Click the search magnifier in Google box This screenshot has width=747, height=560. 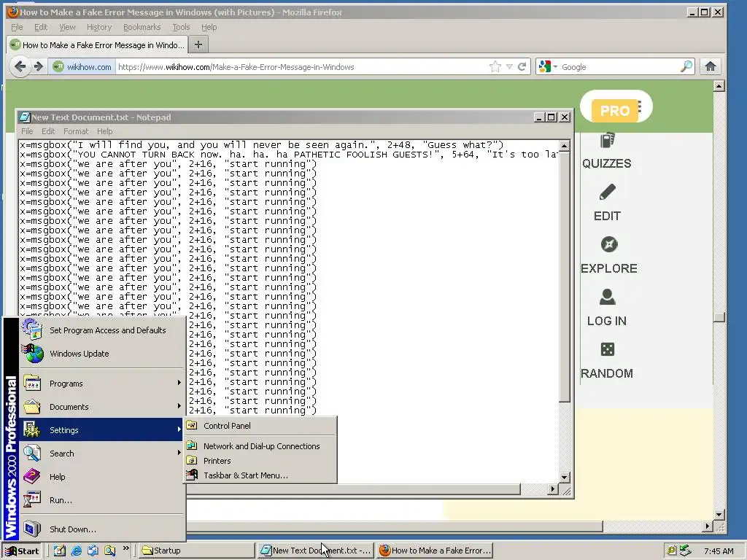click(686, 66)
